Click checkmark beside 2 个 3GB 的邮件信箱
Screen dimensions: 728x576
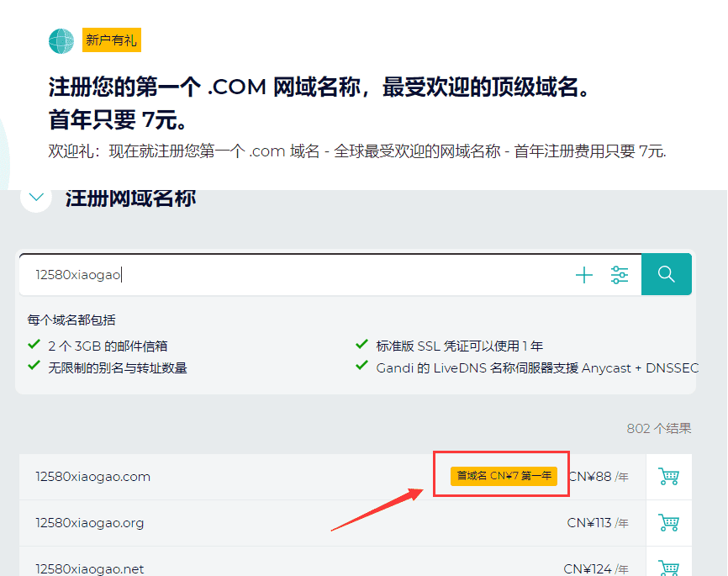[x=34, y=345]
